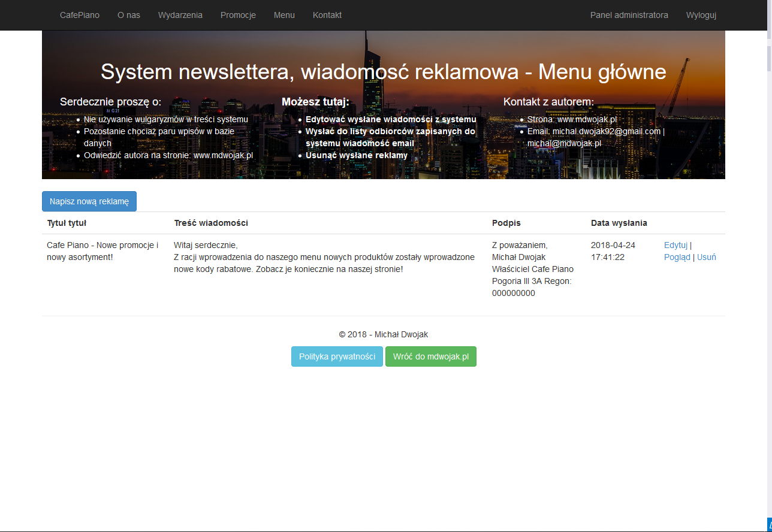Viewport: 772px width, 532px height.
Task: Open Panel administratora
Action: 629,15
